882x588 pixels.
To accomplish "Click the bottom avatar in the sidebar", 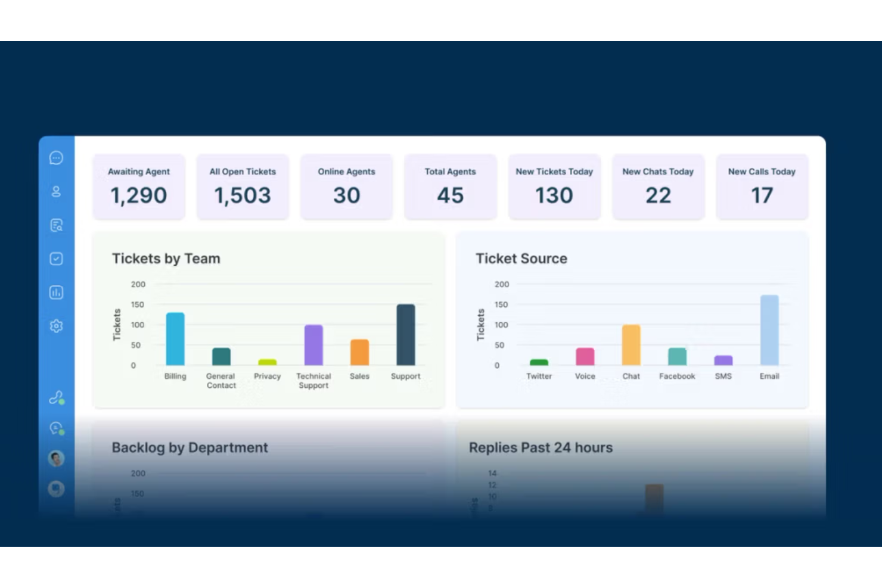I will coord(55,488).
